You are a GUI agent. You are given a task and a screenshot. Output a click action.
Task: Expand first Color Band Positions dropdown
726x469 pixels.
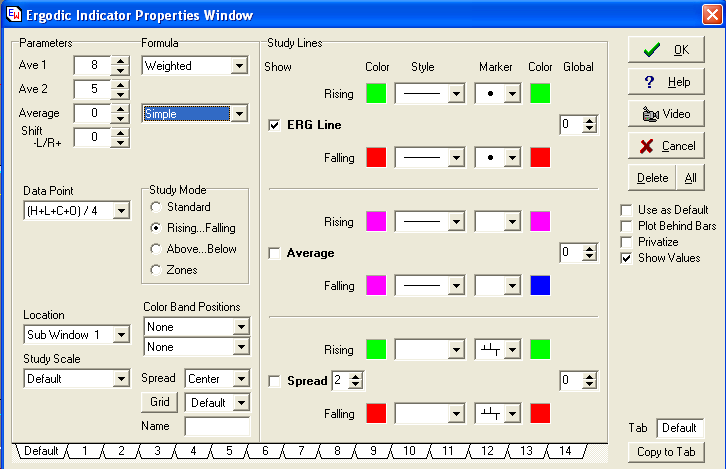click(241, 327)
